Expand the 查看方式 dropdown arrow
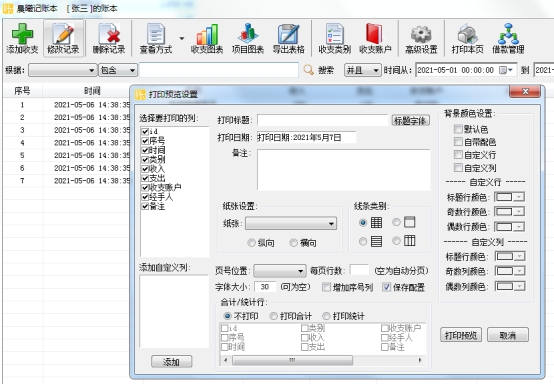The height and width of the screenshot is (385, 554). coord(182,38)
